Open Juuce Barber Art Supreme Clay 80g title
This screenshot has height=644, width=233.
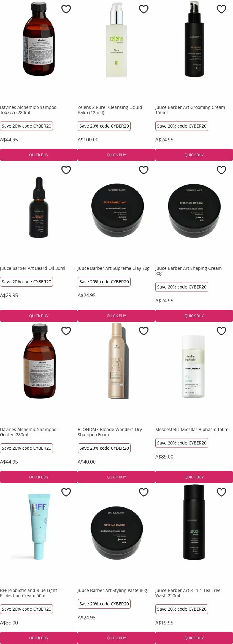pos(113,268)
